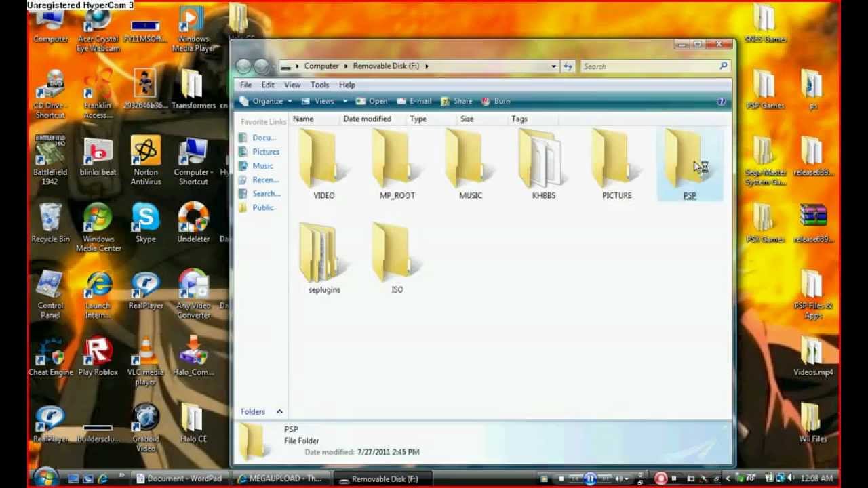The width and height of the screenshot is (868, 488).
Task: Expand Computer breadcrumb arrow in address bar
Action: point(346,66)
